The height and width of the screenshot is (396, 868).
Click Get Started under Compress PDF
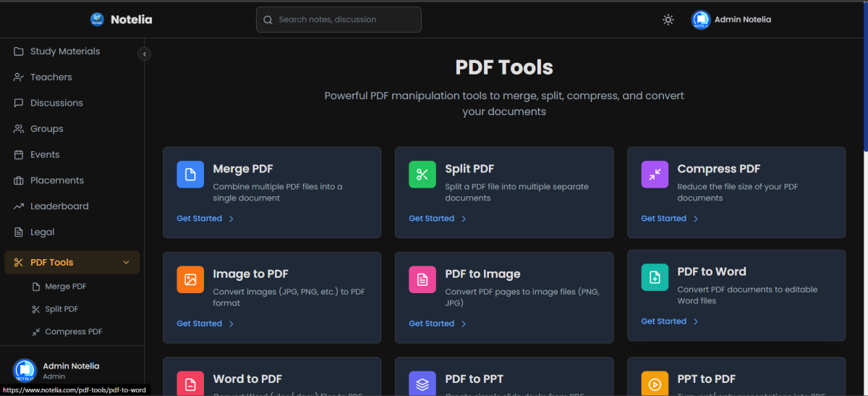point(663,219)
